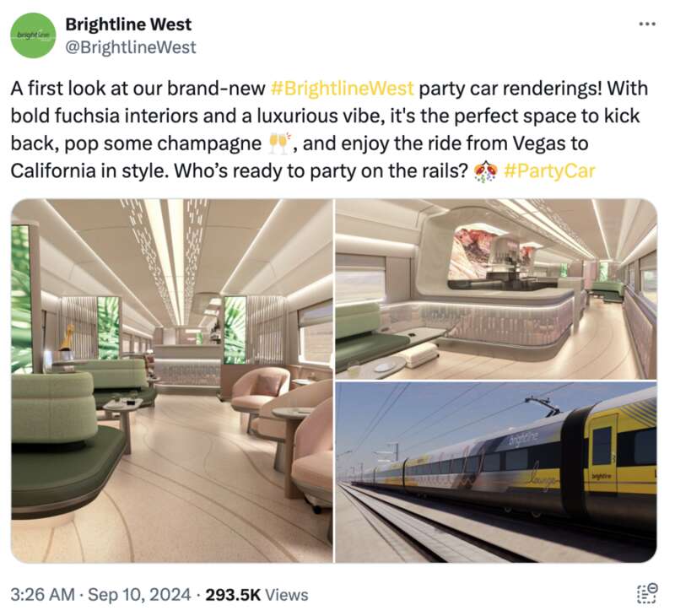The height and width of the screenshot is (616, 675).
Task: Click the 293.5K Views count
Action: (x=256, y=594)
